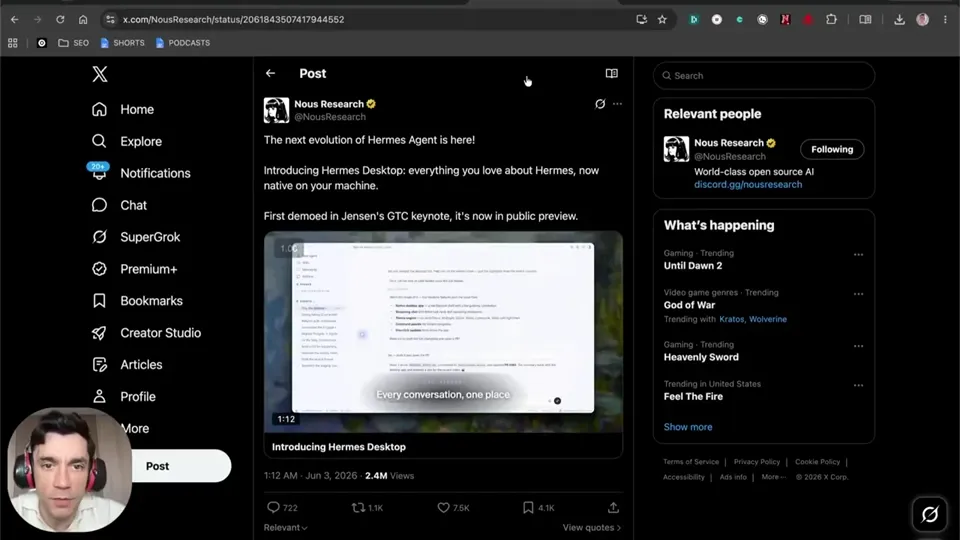Open the browser downloads icon
Image resolution: width=960 pixels, height=540 pixels.
tap(899, 20)
